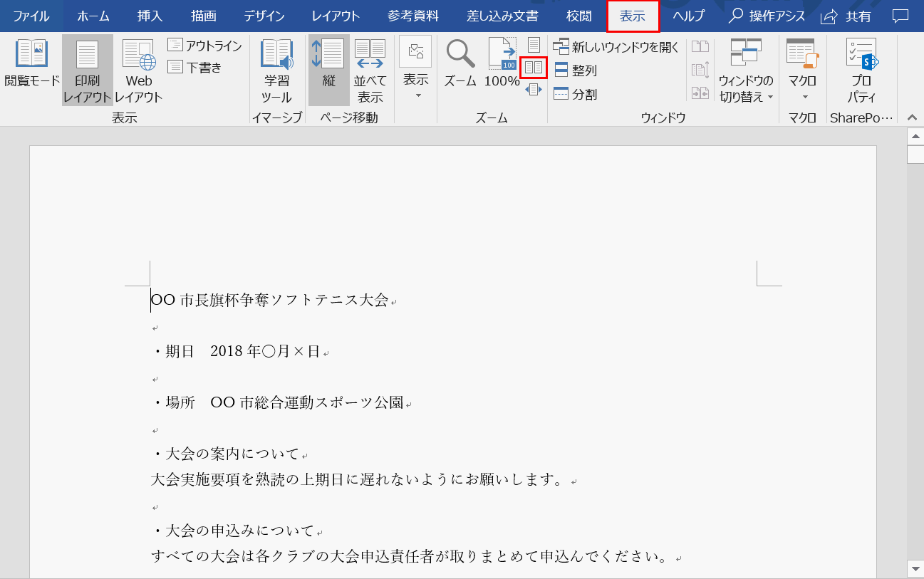924x579 pixels.
Task: Click the vertical scrollbar thumb
Action: point(915,154)
